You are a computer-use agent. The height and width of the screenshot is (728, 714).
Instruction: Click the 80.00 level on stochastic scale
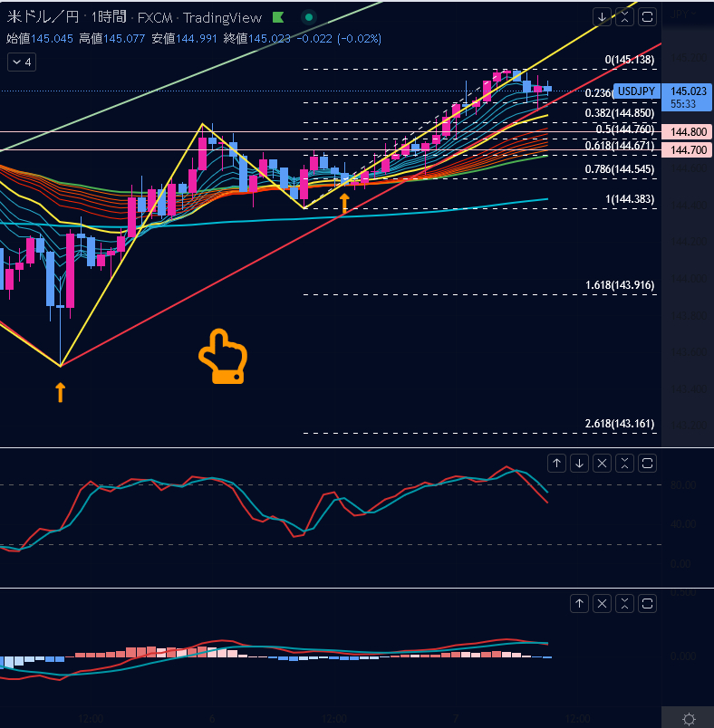(683, 485)
